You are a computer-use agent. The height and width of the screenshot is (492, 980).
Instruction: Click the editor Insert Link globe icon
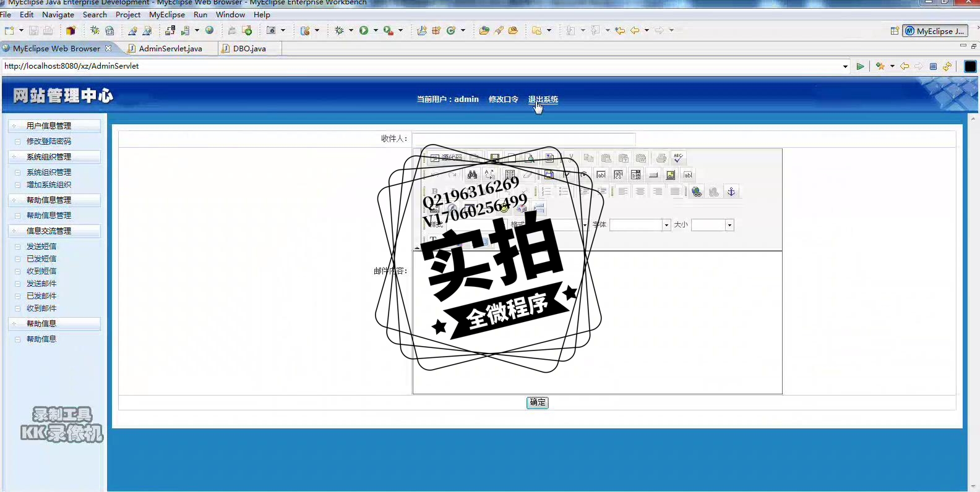pyautogui.click(x=697, y=192)
